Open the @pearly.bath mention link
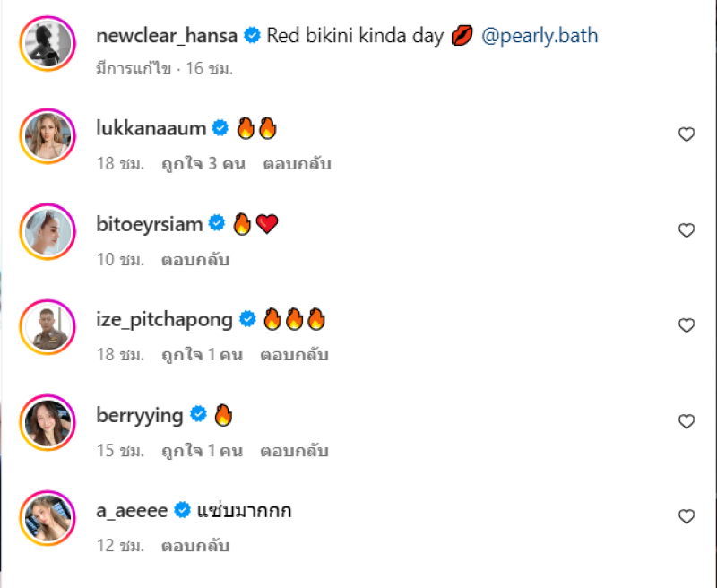Image resolution: width=717 pixels, height=588 pixels. 540,37
